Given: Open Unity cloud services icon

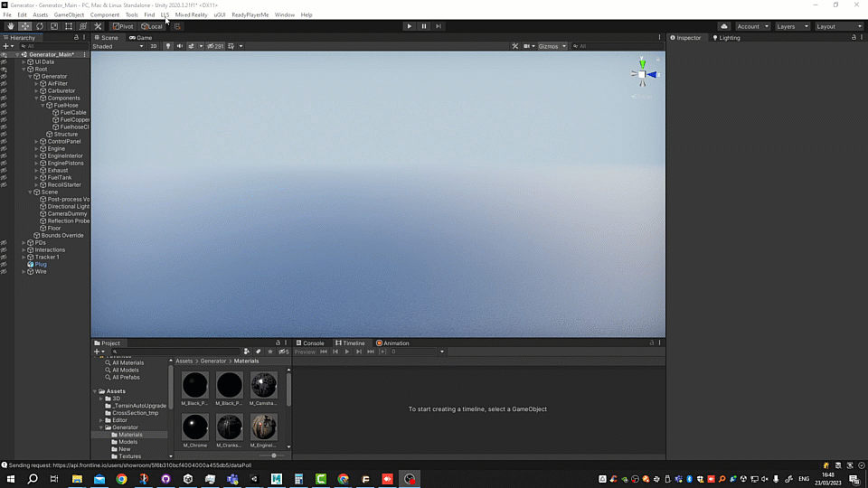Looking at the screenshot, I should coord(724,26).
